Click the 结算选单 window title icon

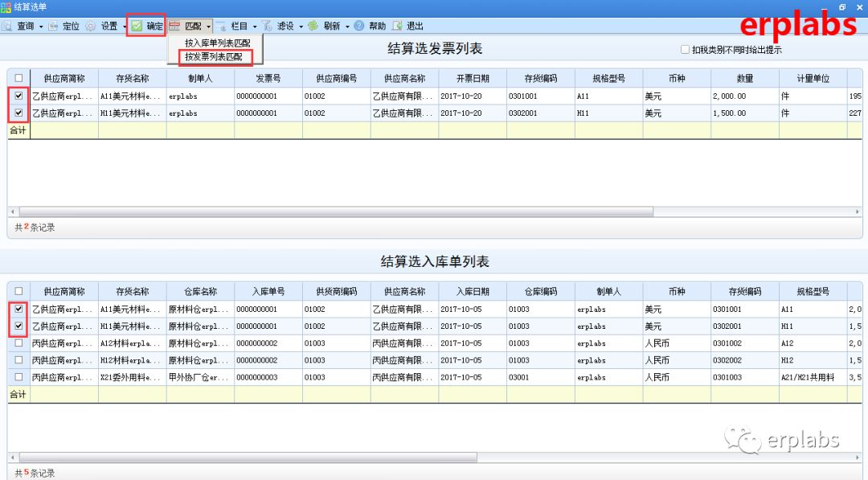click(x=6, y=7)
